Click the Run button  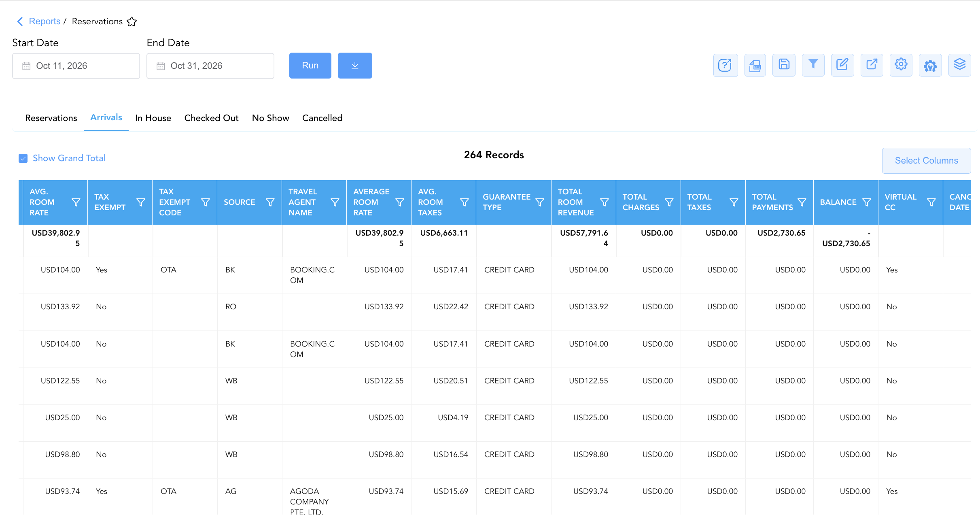tap(310, 66)
